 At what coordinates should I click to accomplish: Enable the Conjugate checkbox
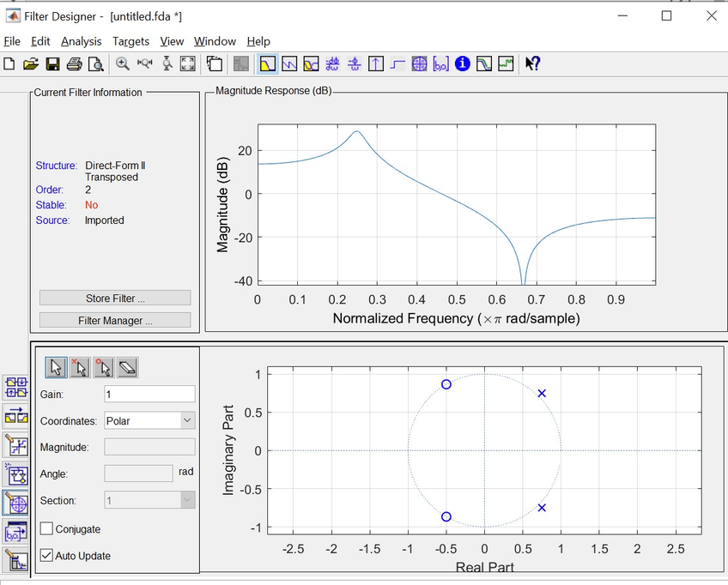click(x=46, y=529)
